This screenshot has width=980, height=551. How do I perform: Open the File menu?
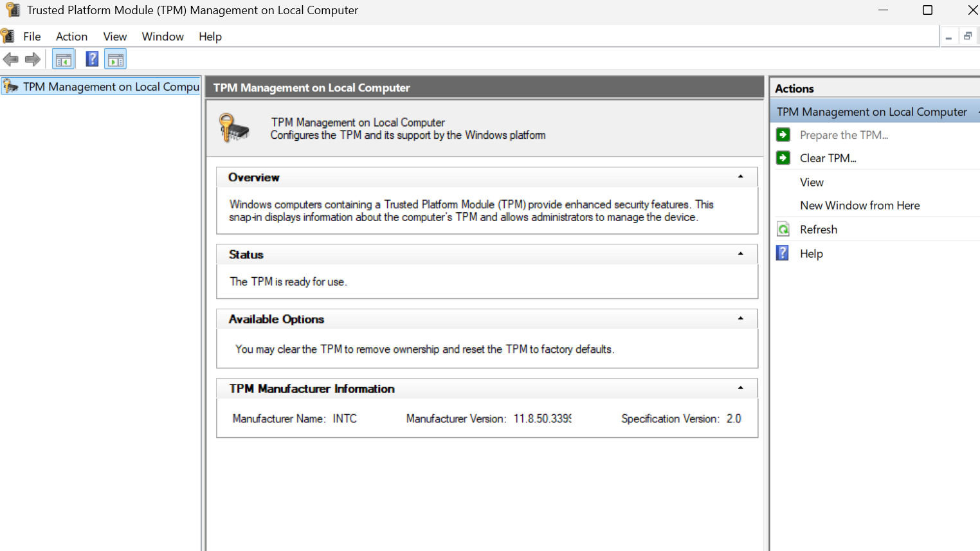[x=32, y=37]
